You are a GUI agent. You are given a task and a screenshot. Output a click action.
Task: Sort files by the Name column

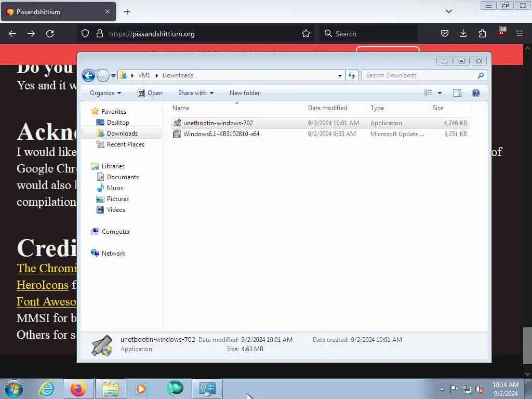click(x=237, y=108)
